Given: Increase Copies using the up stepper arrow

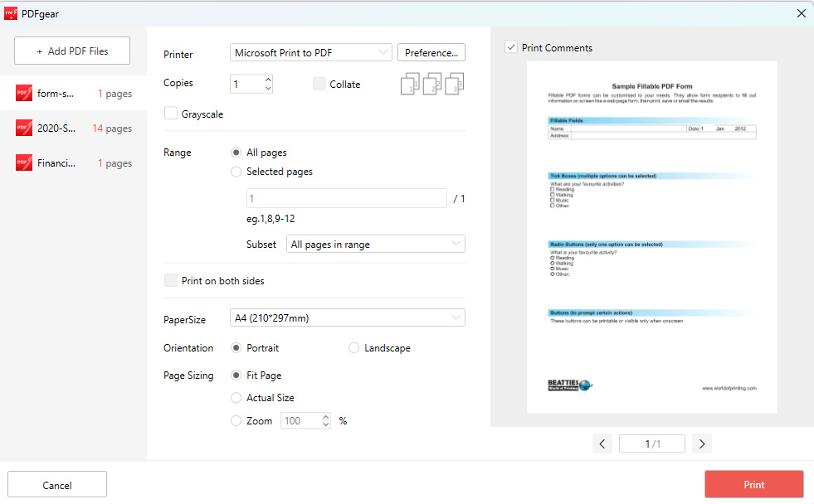Looking at the screenshot, I should point(266,79).
